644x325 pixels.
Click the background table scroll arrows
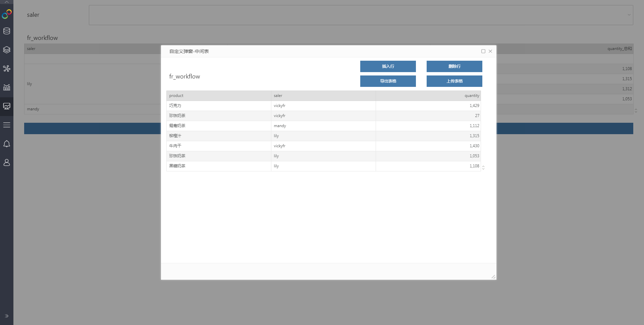(x=636, y=110)
